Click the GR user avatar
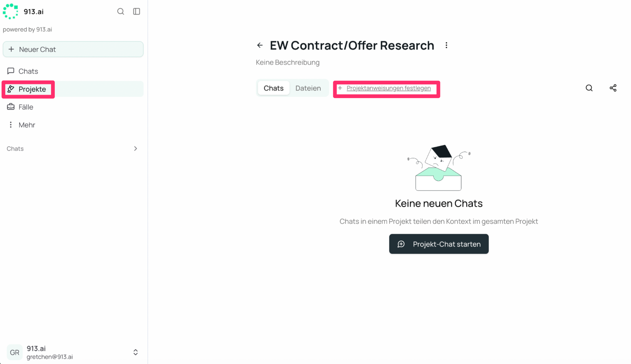This screenshot has width=631, height=364. pyautogui.click(x=15, y=353)
